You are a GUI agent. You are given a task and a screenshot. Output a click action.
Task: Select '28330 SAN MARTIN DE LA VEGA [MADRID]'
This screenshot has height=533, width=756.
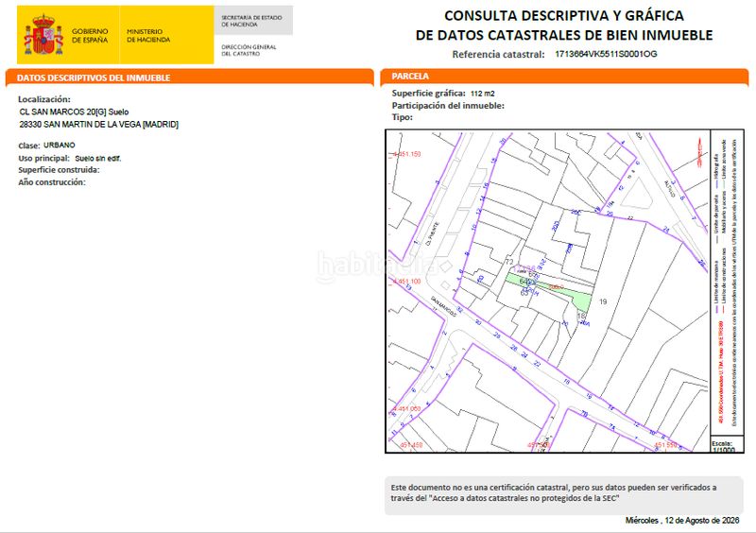pos(99,125)
